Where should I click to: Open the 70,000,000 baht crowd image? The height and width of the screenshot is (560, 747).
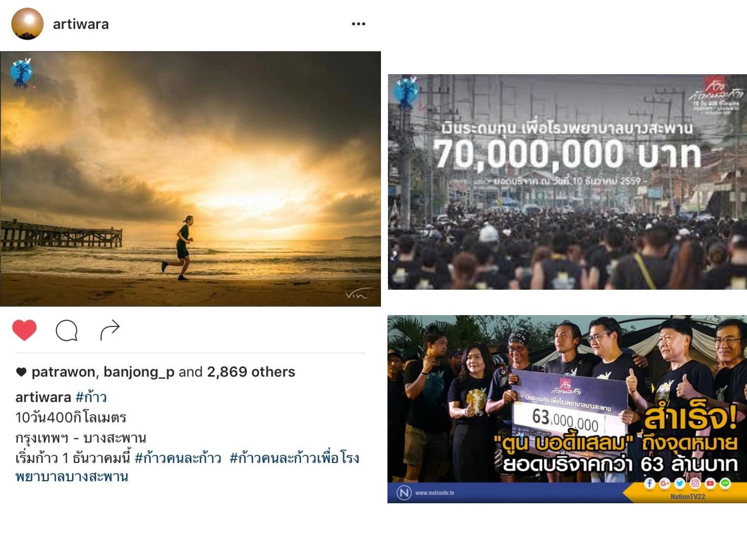coord(567,182)
